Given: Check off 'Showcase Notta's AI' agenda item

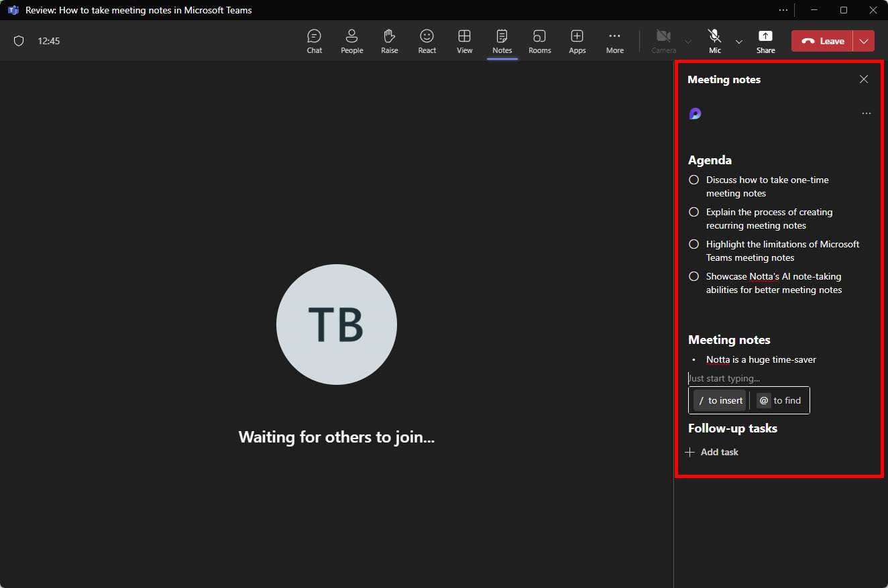Looking at the screenshot, I should pyautogui.click(x=694, y=276).
